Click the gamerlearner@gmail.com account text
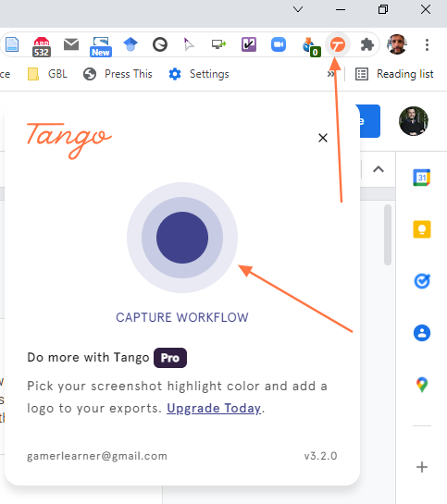This screenshot has height=504, width=447. click(x=97, y=456)
